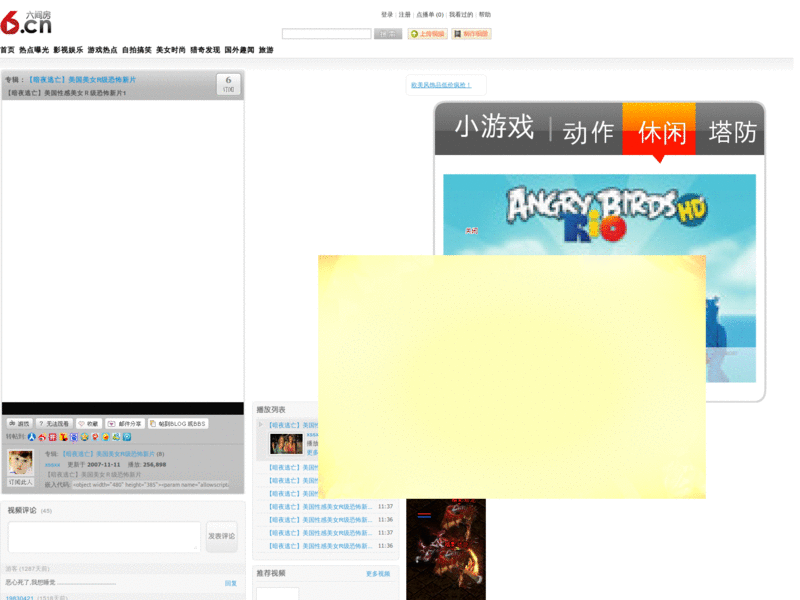Share via the ninth green-blue icon

click(116, 437)
